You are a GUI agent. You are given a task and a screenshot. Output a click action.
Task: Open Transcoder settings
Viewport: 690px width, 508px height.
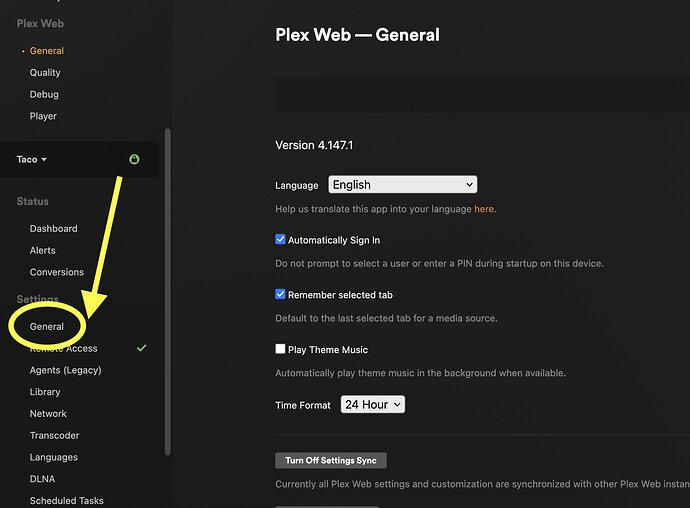coord(54,436)
